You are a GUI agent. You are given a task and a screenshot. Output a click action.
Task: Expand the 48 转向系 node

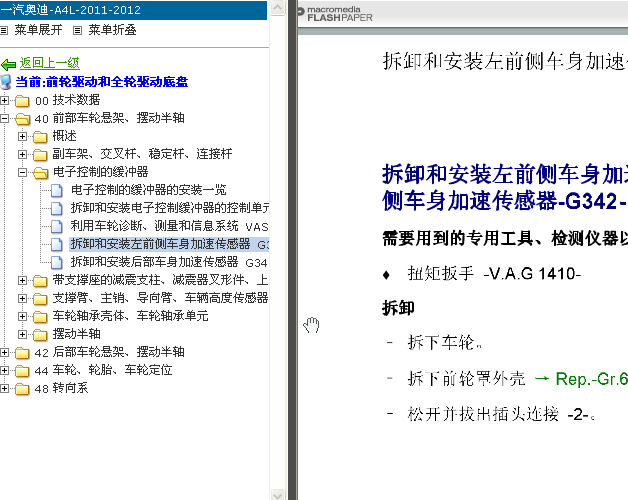4,388
